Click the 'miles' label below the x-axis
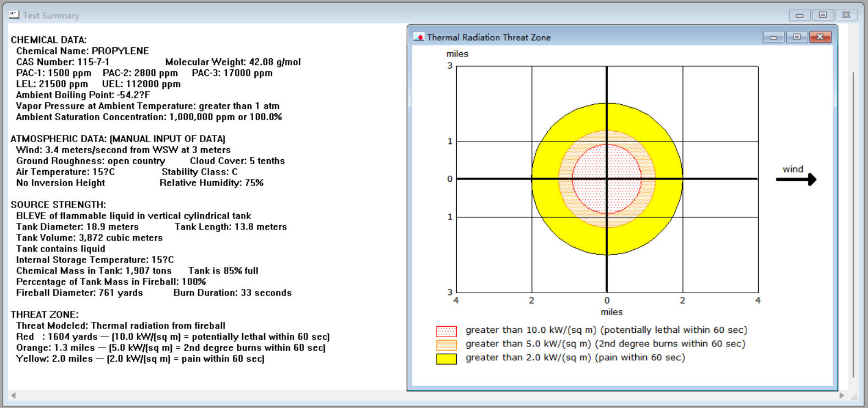 pos(612,312)
